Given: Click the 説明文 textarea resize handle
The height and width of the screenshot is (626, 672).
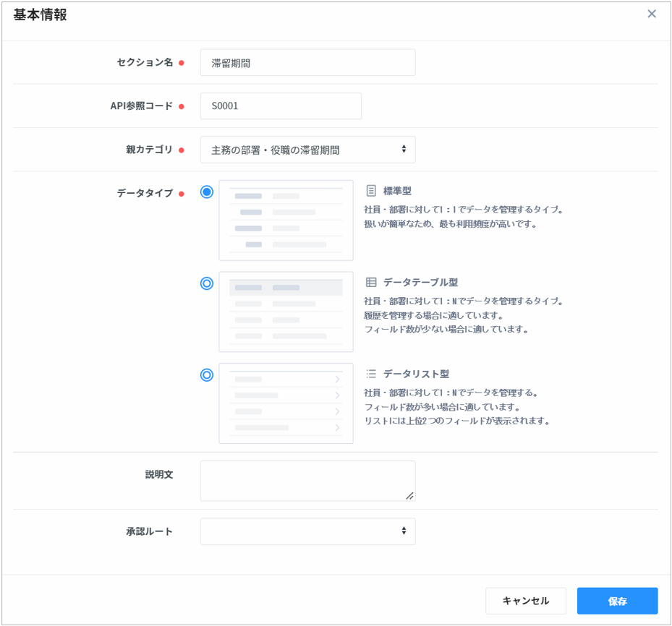Looking at the screenshot, I should (410, 496).
